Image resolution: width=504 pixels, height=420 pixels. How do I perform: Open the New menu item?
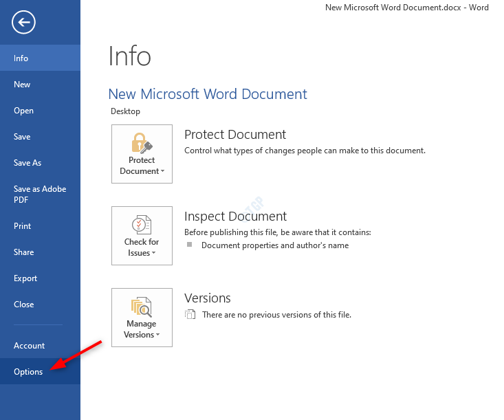40,84
